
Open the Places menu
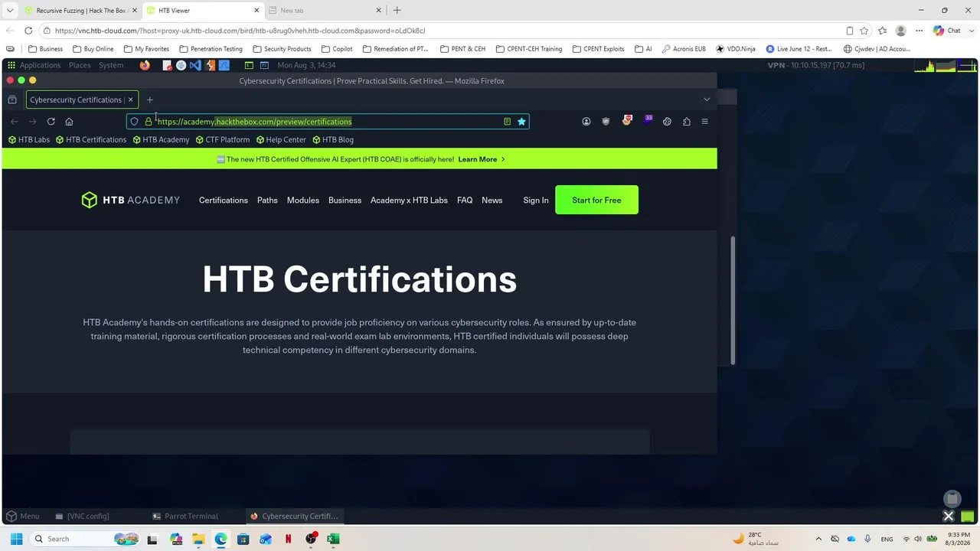(80, 65)
